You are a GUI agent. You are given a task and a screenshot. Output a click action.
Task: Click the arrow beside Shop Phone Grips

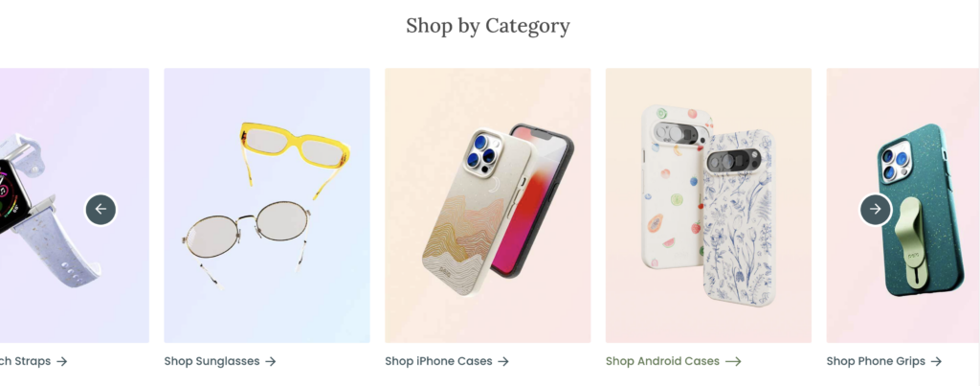[936, 362]
